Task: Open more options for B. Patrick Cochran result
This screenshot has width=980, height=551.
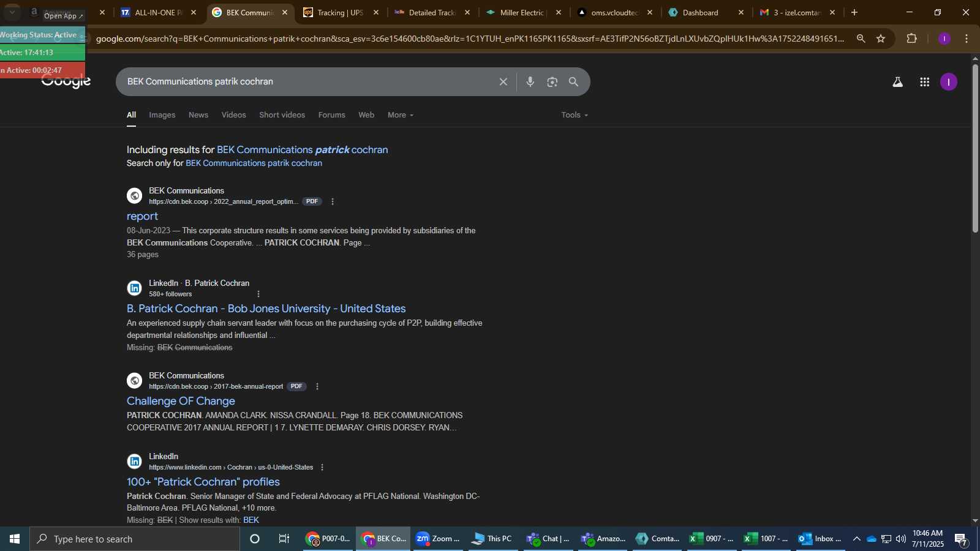Action: pyautogui.click(x=258, y=294)
